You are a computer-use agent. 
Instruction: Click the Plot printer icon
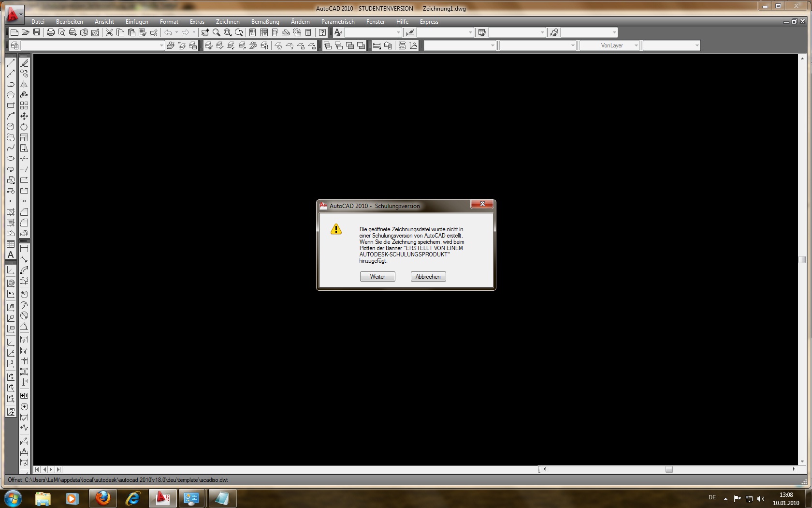tap(51, 32)
